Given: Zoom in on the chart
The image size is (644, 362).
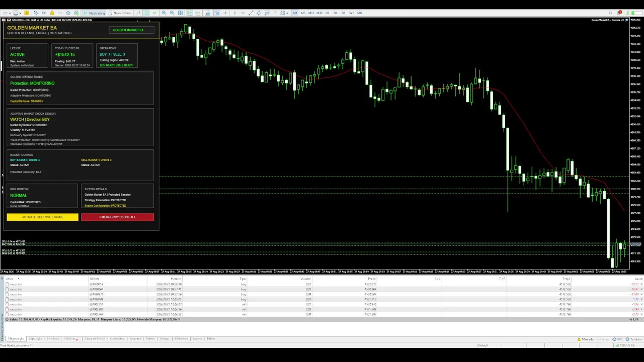Looking at the screenshot, I should 164,13.
